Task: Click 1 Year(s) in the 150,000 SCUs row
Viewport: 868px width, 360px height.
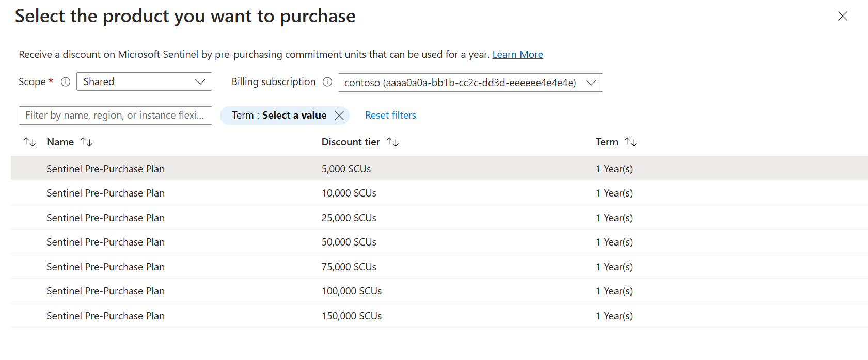Action: point(614,316)
